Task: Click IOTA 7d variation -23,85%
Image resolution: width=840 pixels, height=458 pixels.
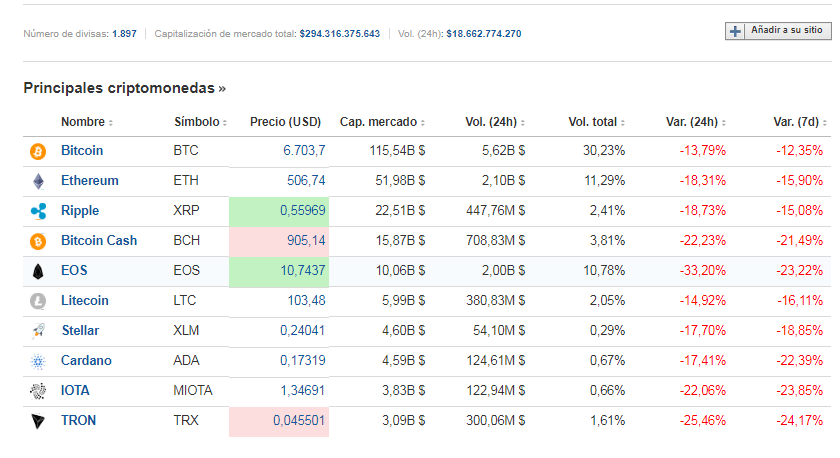Action: [799, 391]
